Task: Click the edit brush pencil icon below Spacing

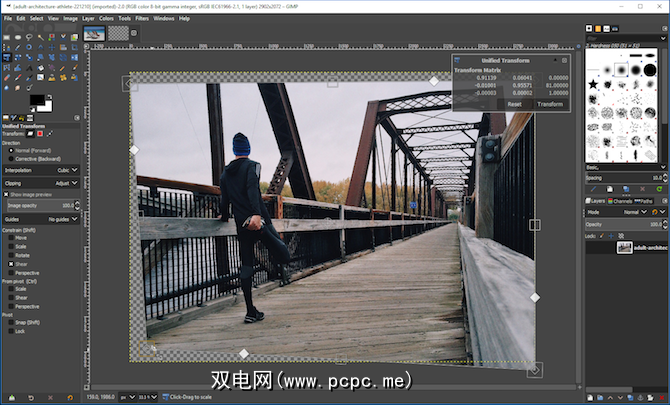Action: coord(592,189)
